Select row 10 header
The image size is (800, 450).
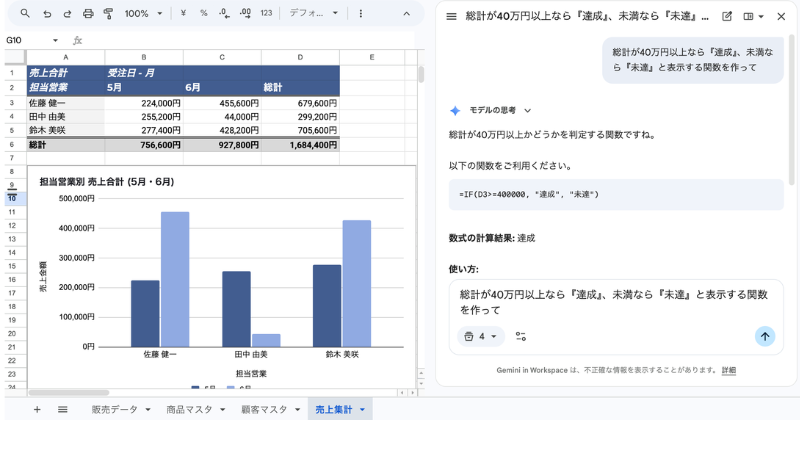tap(12, 198)
